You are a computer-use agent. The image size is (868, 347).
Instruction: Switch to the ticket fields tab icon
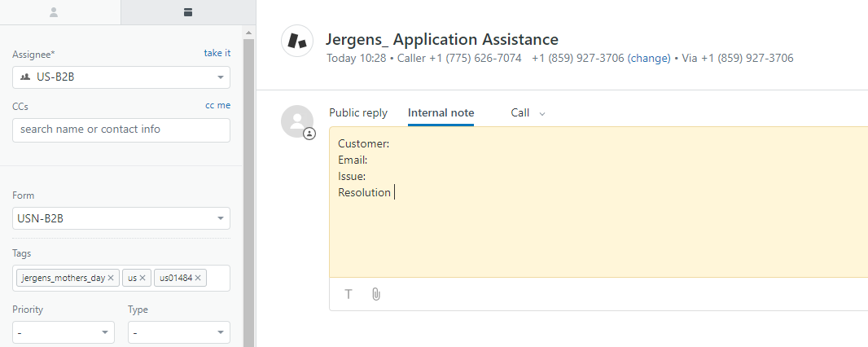[188, 12]
